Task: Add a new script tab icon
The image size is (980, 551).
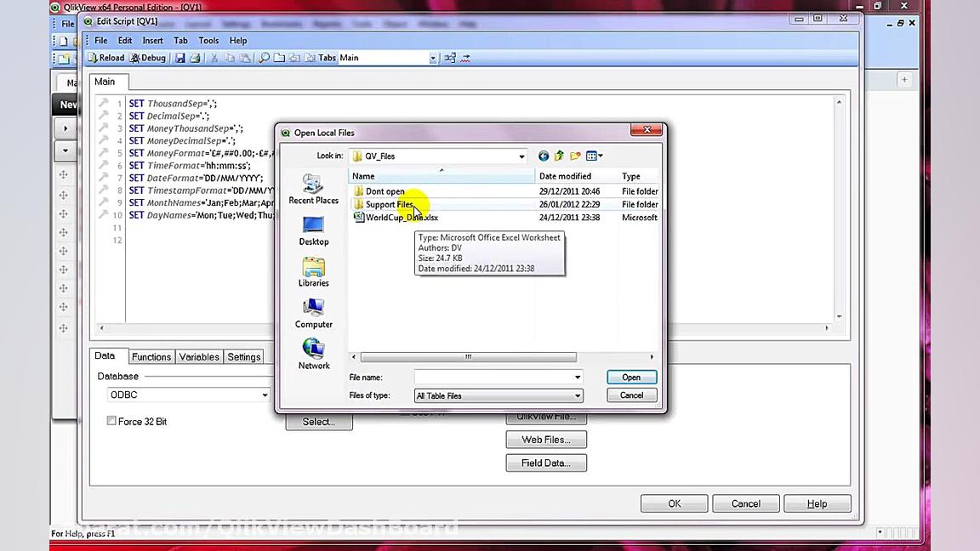Action: (279, 58)
